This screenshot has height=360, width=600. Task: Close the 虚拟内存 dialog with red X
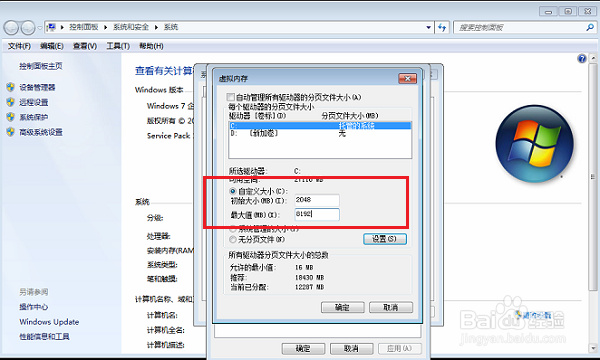coord(408,78)
